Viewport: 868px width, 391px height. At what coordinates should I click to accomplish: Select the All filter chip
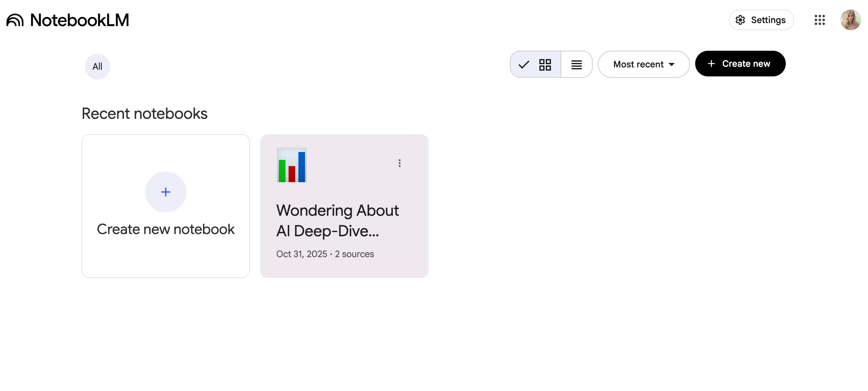(97, 67)
